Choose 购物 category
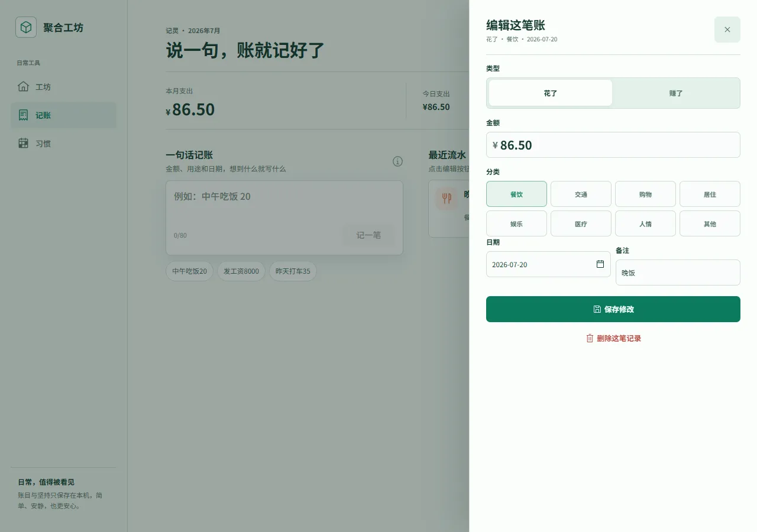The width and height of the screenshot is (757, 532). [x=645, y=194]
